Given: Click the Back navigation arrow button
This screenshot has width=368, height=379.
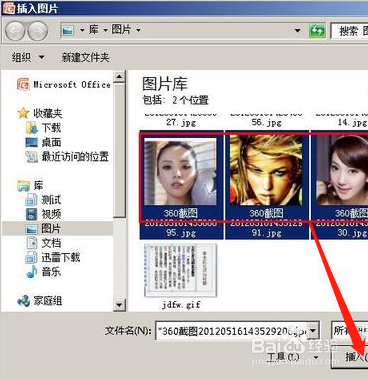Looking at the screenshot, I should pyautogui.click(x=15, y=31).
